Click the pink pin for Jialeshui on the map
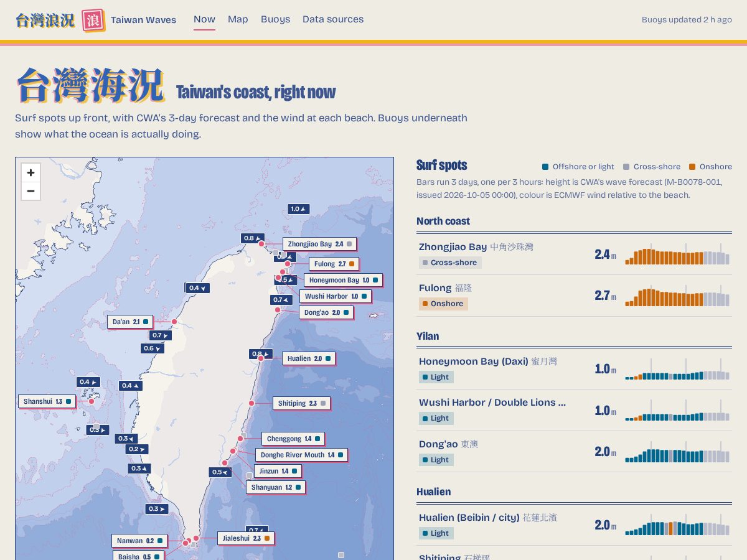This screenshot has width=747, height=560. (x=196, y=538)
